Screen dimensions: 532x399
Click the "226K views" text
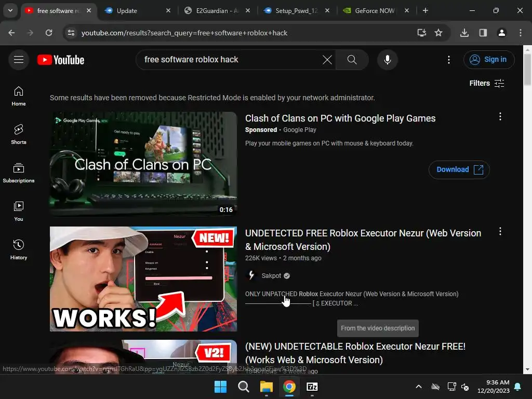coord(261,258)
